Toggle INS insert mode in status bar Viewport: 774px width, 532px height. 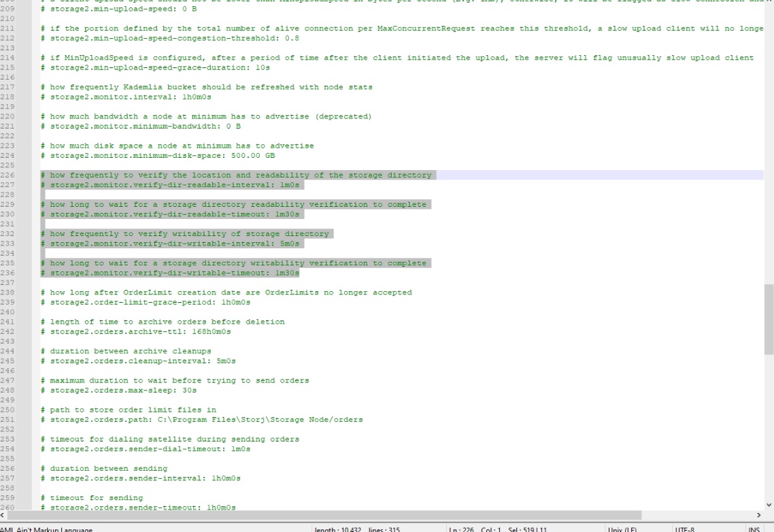pos(753,528)
